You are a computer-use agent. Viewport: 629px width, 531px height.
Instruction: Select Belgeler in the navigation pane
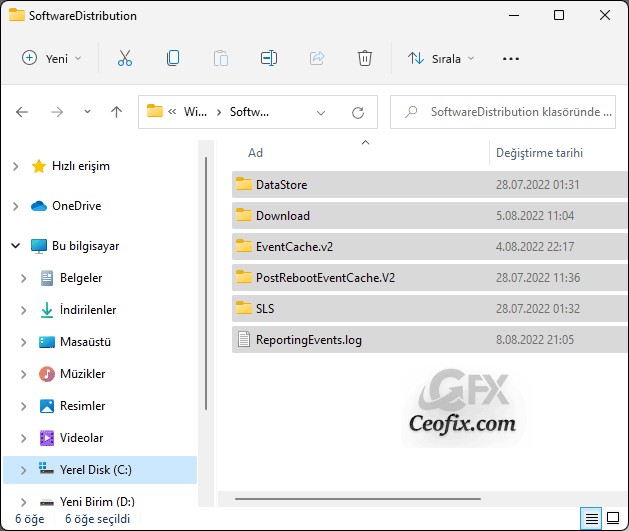(x=81, y=278)
